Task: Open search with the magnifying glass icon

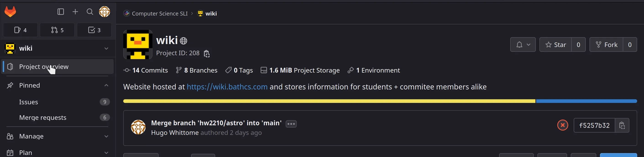Action: tap(89, 11)
